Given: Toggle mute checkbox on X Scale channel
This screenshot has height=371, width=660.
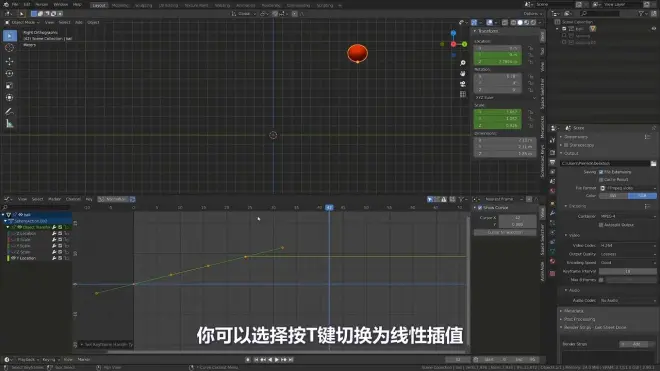Looking at the screenshot, I should (60, 240).
